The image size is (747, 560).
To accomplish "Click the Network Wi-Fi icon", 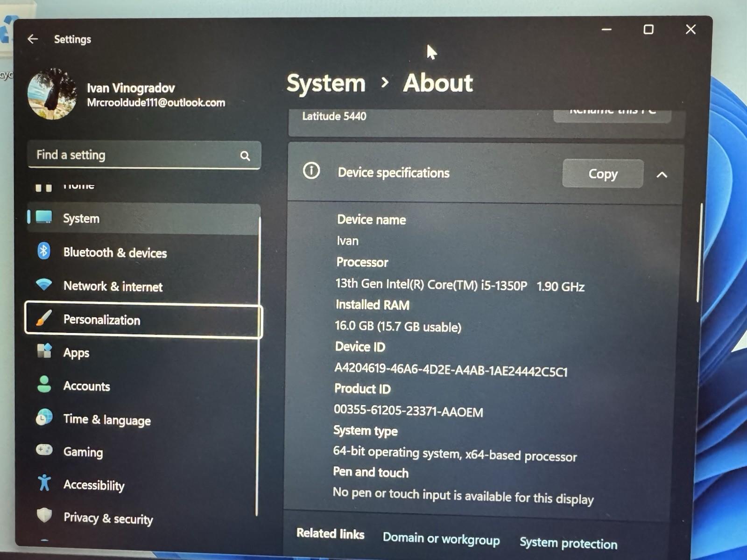I will click(x=44, y=284).
